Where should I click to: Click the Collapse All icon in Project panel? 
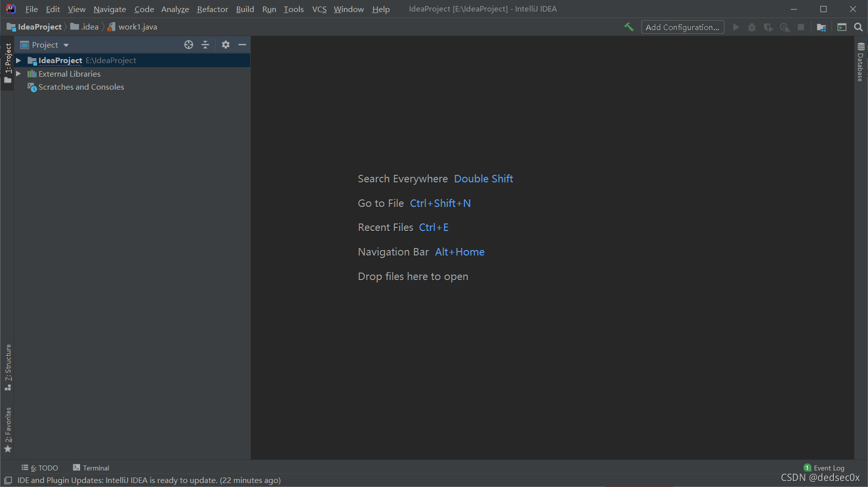coord(205,45)
